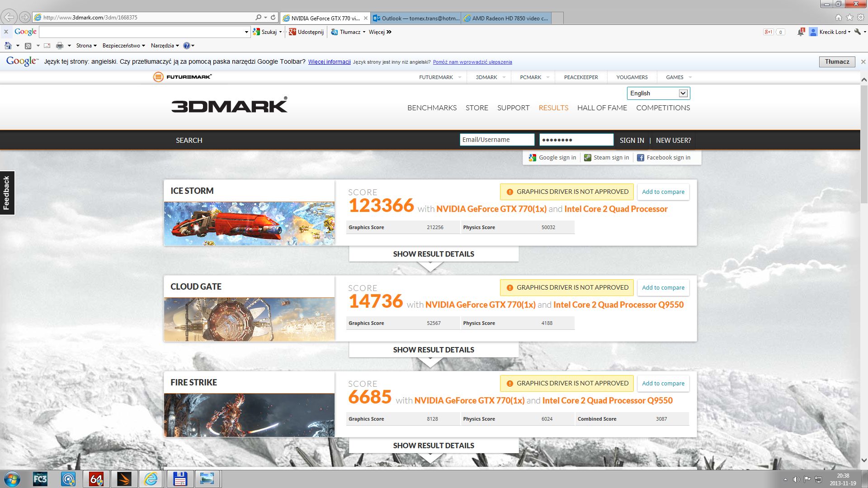Click the Google Toolbar wrench settings icon
Screen dimensions: 868x488
click(858, 32)
